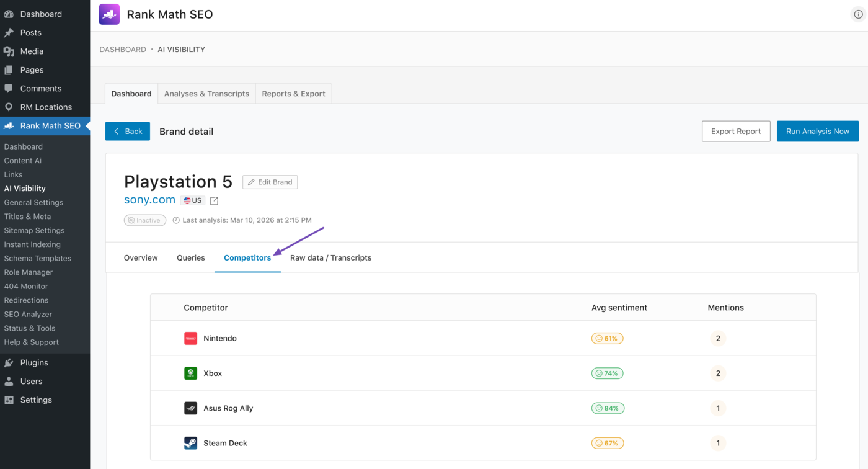Click Run Analysis Now button
The width and height of the screenshot is (868, 469).
coord(818,131)
